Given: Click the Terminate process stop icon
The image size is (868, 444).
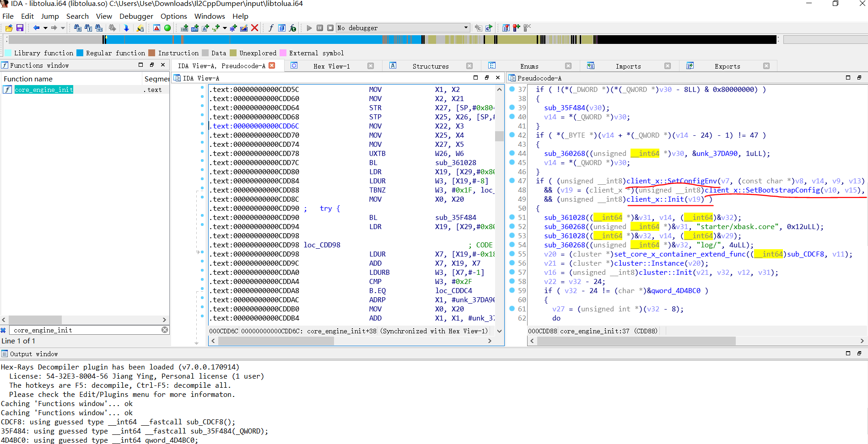Looking at the screenshot, I should click(x=330, y=28).
